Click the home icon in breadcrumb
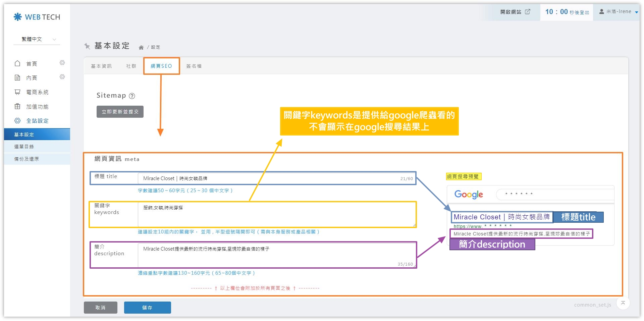 [141, 47]
